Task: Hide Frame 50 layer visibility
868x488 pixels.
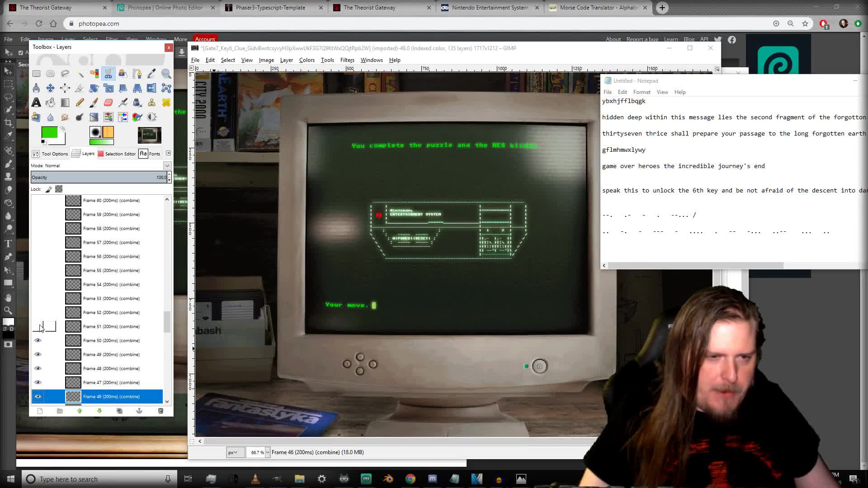Action: [38, 340]
